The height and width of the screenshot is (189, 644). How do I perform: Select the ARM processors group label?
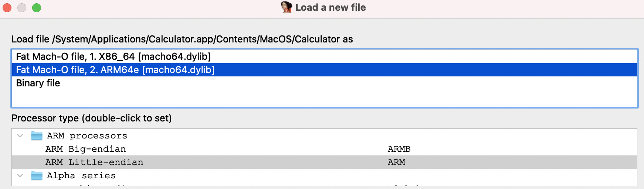coord(87,136)
